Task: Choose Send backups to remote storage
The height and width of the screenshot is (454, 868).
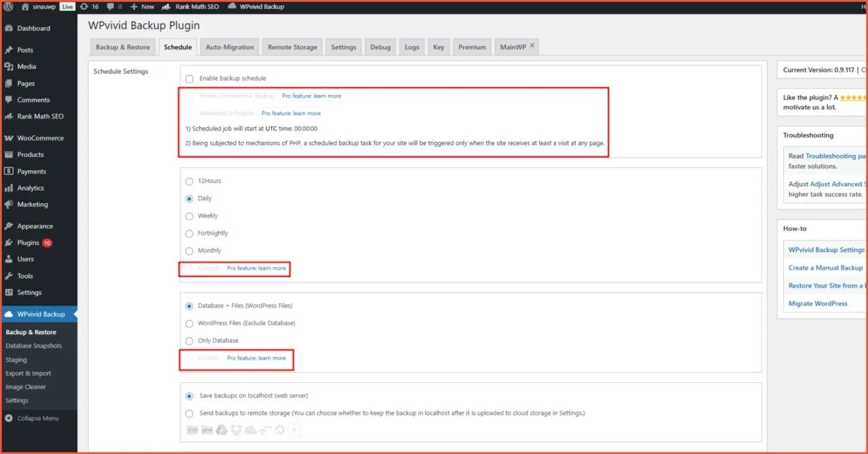Action: coord(189,412)
